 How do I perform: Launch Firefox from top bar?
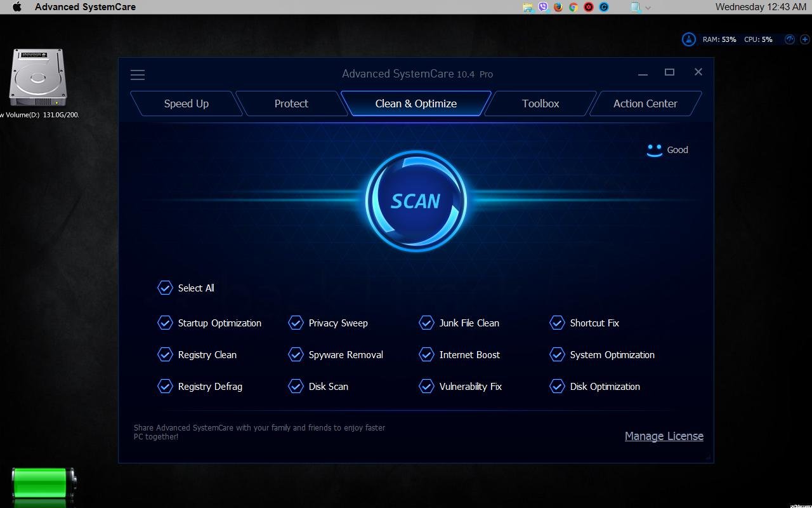[x=558, y=7]
